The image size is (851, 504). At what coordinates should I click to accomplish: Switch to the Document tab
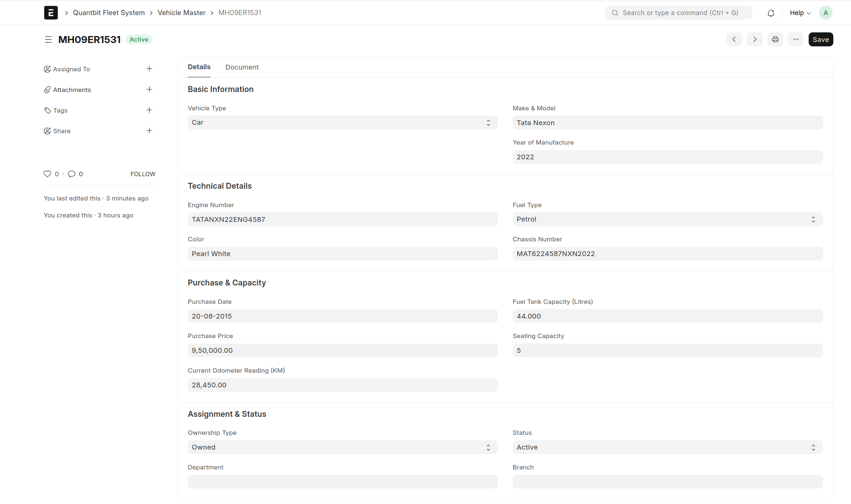click(242, 67)
